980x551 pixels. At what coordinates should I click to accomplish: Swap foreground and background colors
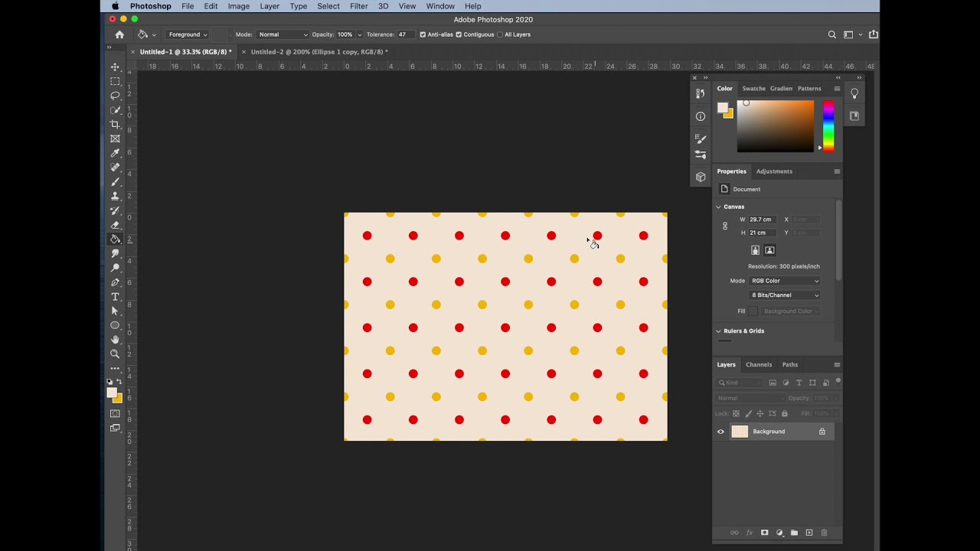point(119,381)
